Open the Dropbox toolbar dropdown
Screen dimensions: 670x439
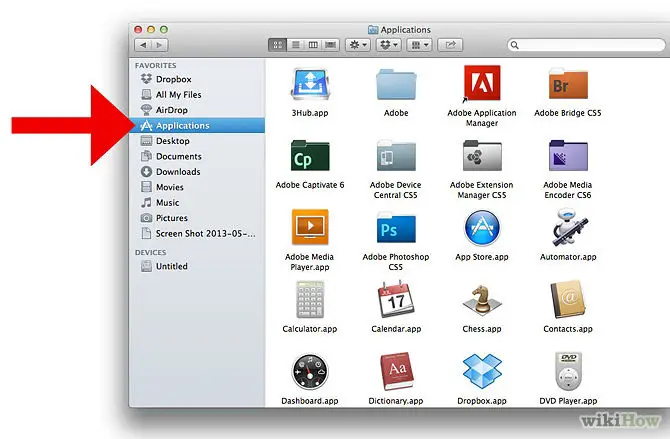click(x=388, y=44)
